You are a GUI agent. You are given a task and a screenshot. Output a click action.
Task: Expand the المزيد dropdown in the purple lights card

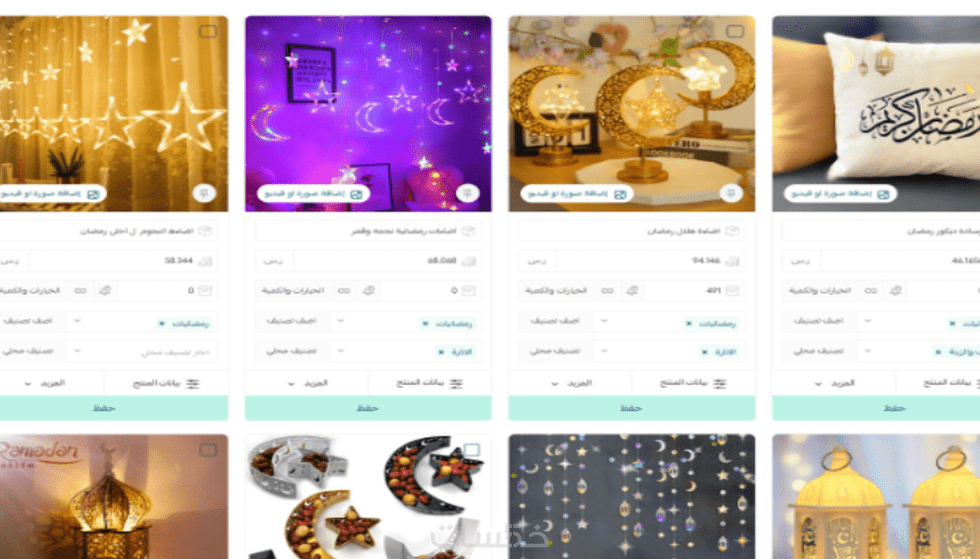click(x=307, y=383)
